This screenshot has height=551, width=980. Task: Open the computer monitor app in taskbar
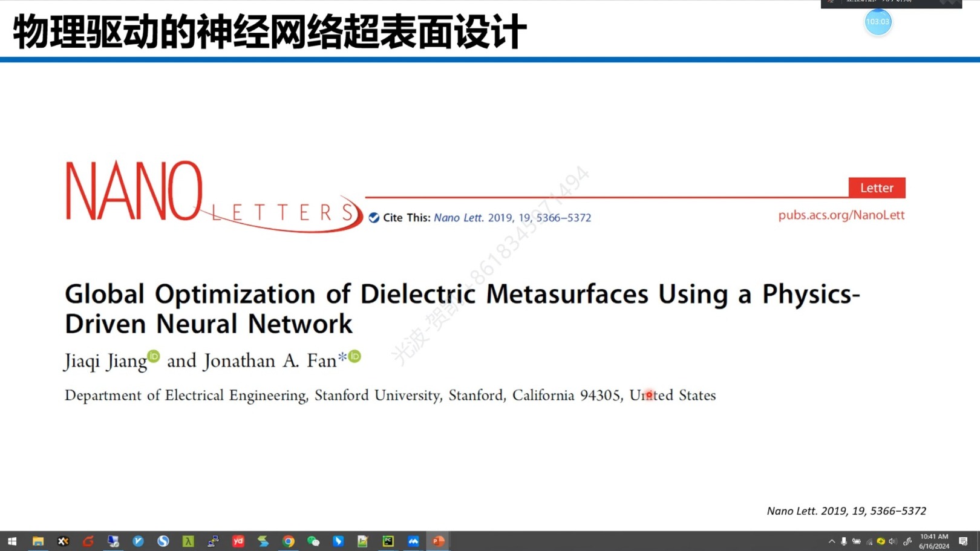click(113, 541)
